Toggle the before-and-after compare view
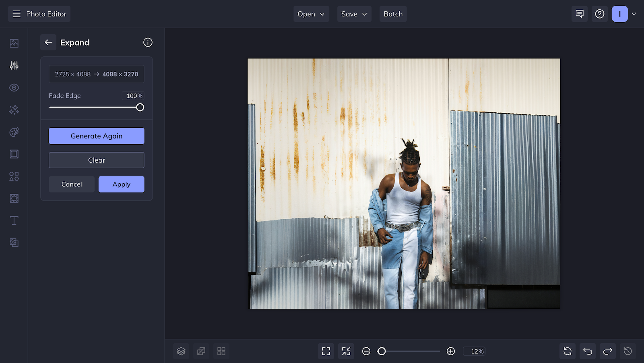The width and height of the screenshot is (644, 363). coord(201,351)
